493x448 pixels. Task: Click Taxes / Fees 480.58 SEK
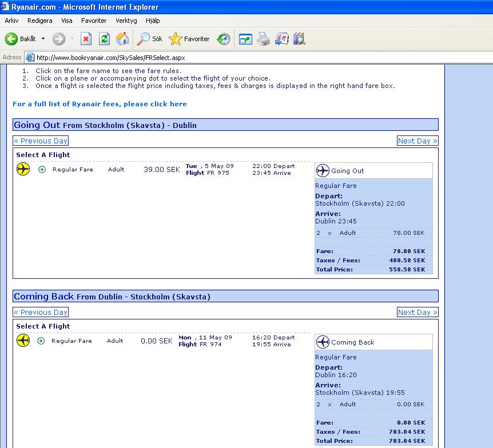(x=371, y=261)
